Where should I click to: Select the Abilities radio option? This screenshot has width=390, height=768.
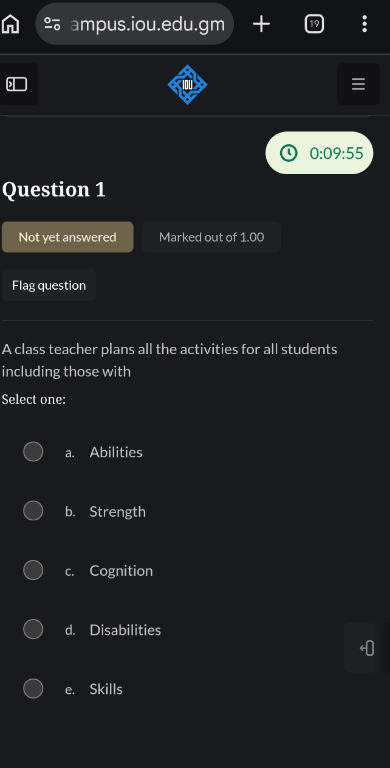33,452
